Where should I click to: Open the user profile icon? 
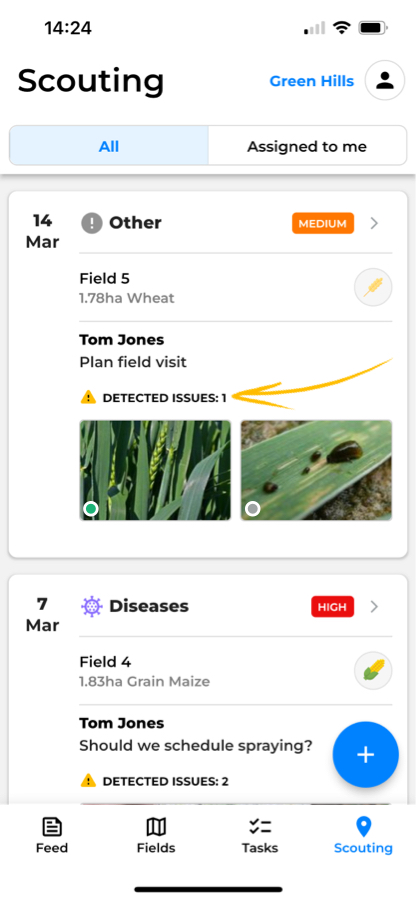(x=384, y=80)
